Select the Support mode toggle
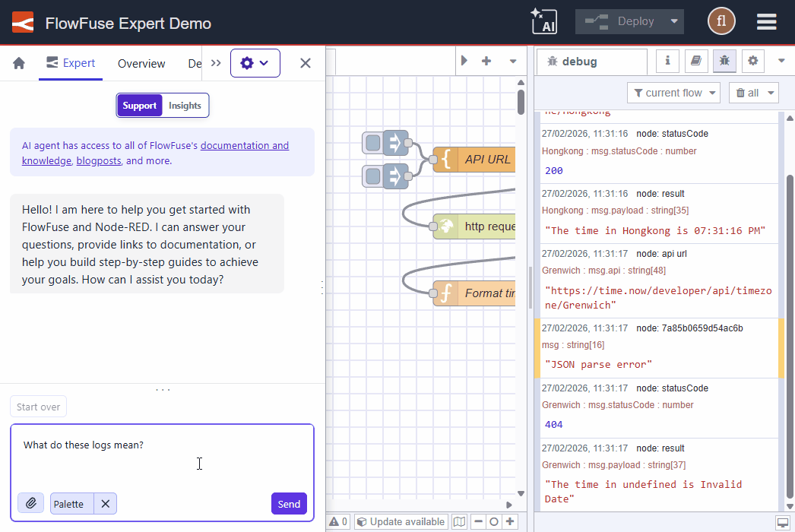This screenshot has width=795, height=532. coord(140,105)
